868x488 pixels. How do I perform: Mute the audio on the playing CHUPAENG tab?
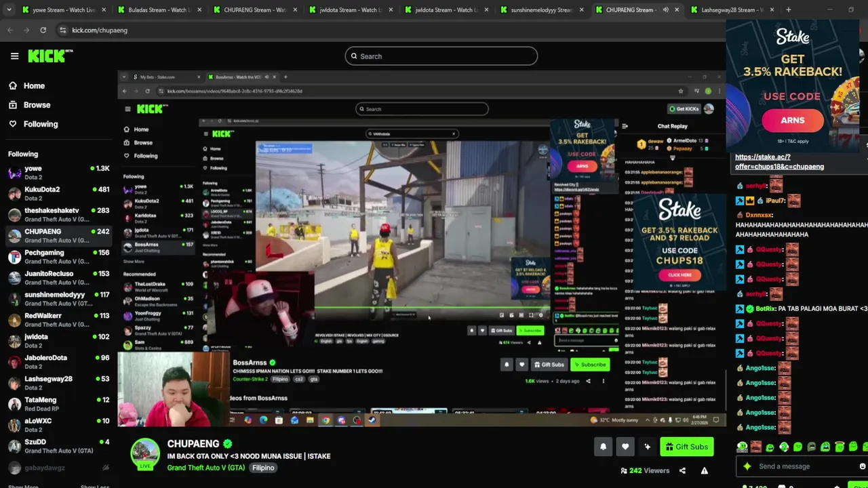[665, 9]
